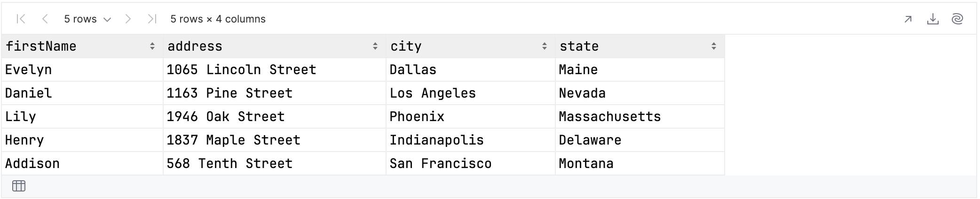Click the download table icon

(x=933, y=19)
